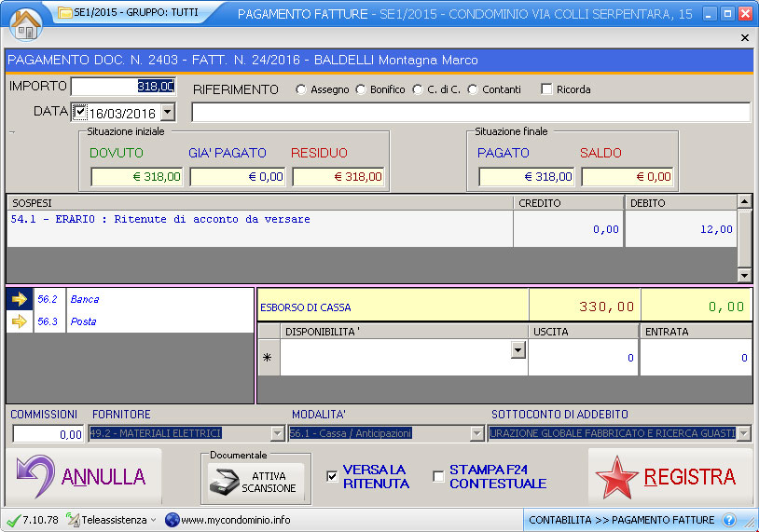Click the Riferimento text input field
Viewport: 759px width, 532px height.
click(470, 113)
